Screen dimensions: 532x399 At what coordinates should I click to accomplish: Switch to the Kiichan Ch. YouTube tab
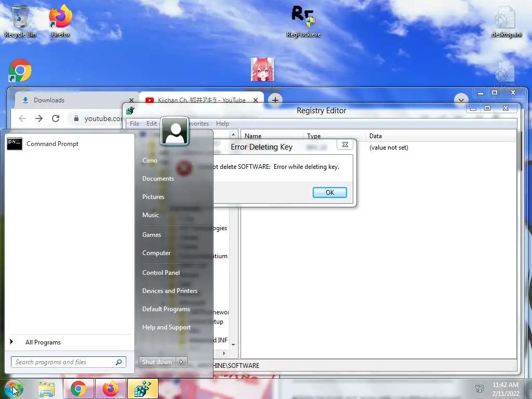click(x=202, y=100)
